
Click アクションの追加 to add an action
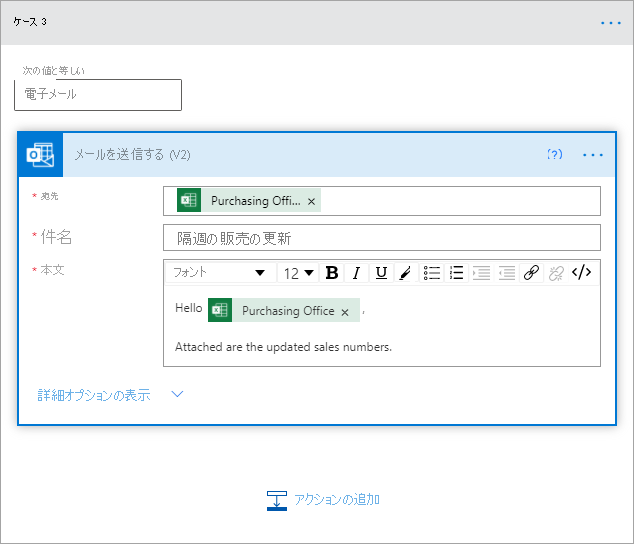(336, 500)
